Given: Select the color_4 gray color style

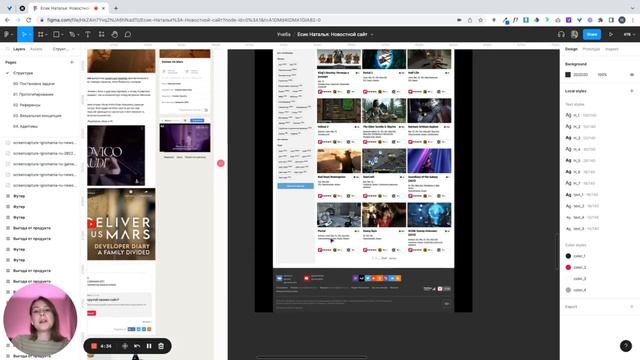Looking at the screenshot, I should [576, 290].
